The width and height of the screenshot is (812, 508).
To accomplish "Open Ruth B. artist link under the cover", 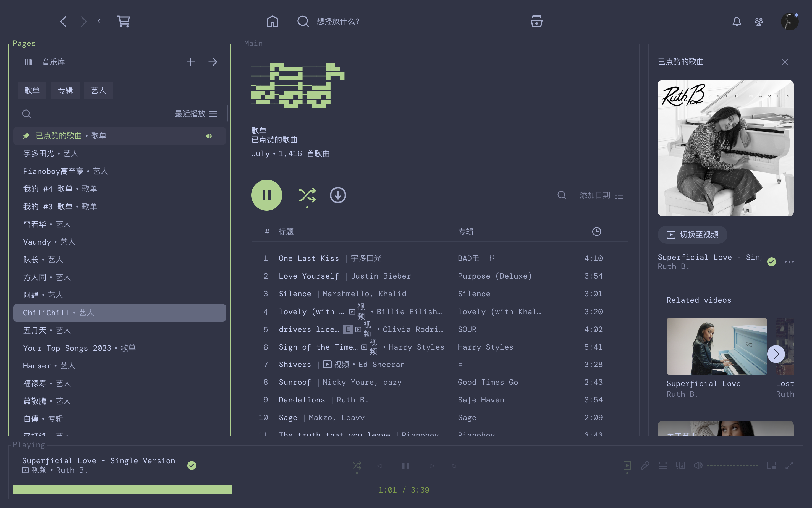I will pos(673,266).
